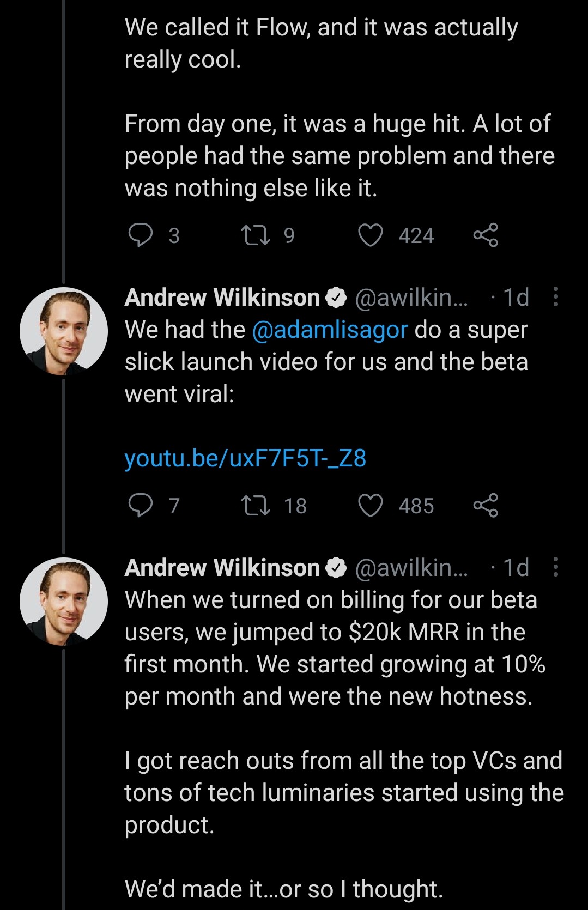Tap verified badge on billing tweet

(336, 568)
